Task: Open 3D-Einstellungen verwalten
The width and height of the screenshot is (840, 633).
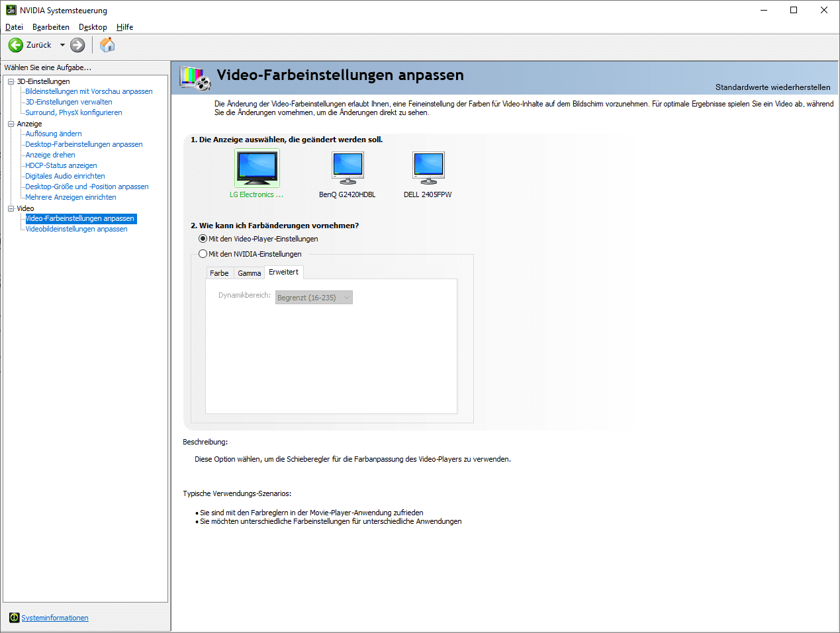Action: (x=69, y=102)
